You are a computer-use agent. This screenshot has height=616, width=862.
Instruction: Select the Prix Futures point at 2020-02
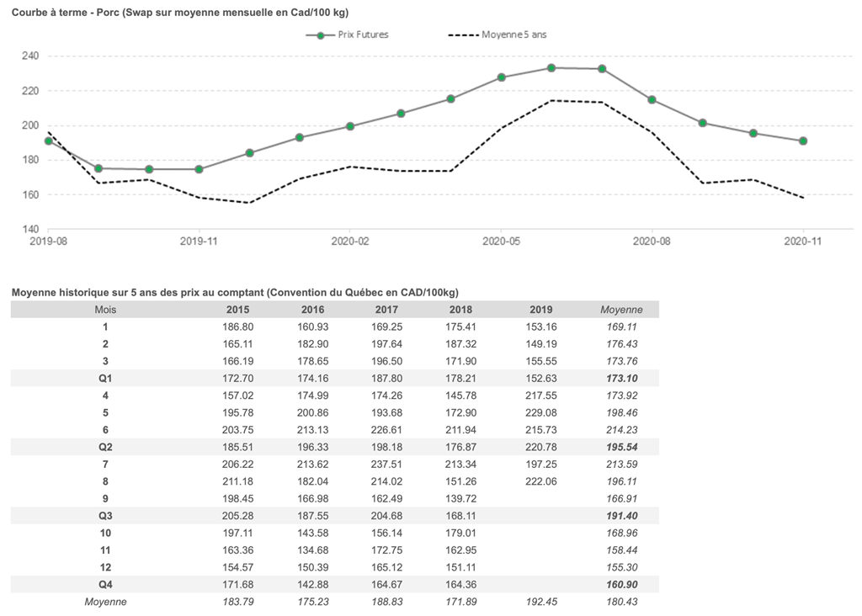[350, 126]
